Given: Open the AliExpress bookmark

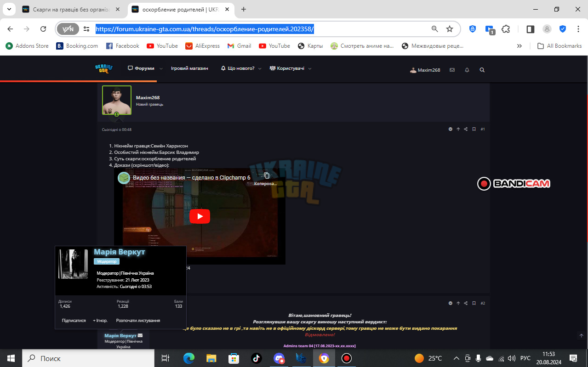Looking at the screenshot, I should 203,46.
